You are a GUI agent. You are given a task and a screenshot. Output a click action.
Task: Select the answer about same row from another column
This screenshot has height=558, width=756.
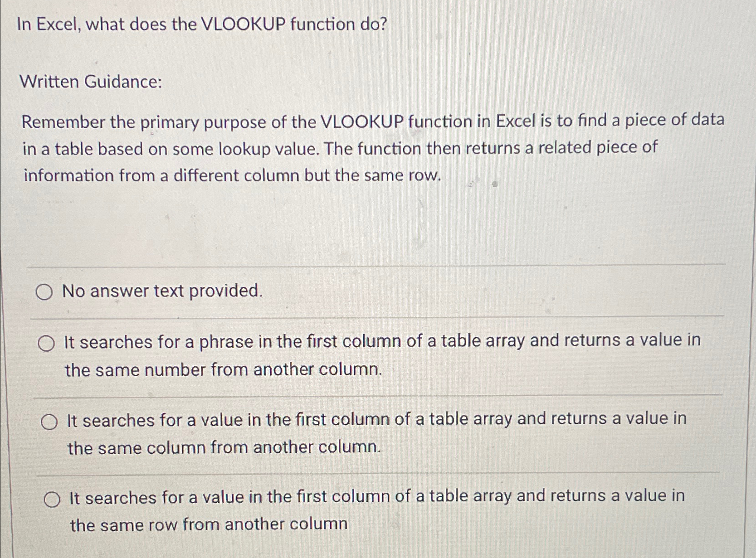pos(53,499)
